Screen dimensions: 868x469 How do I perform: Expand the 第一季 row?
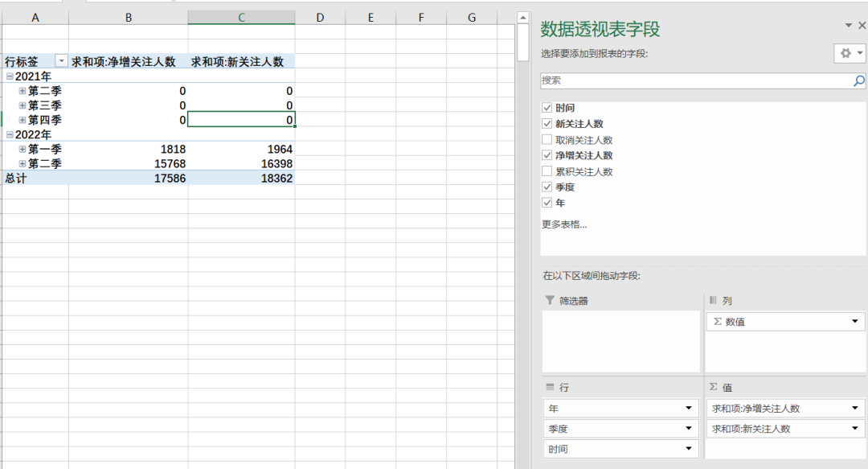(23, 149)
